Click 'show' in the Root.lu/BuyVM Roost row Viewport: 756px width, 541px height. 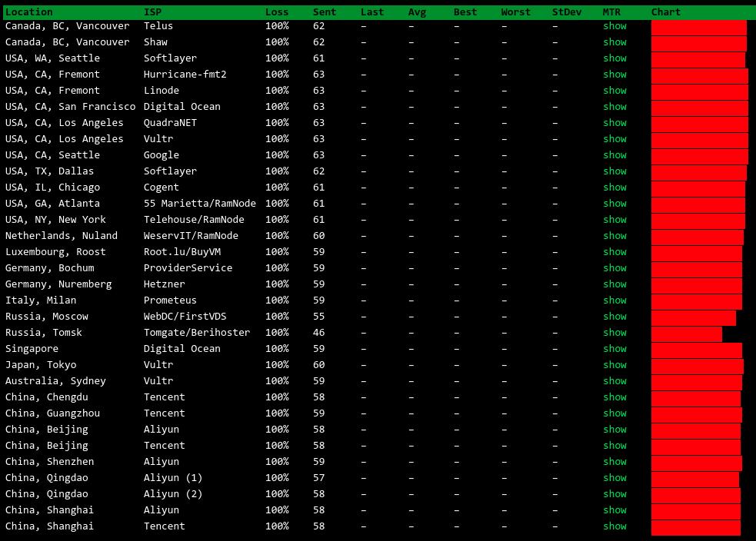point(614,252)
